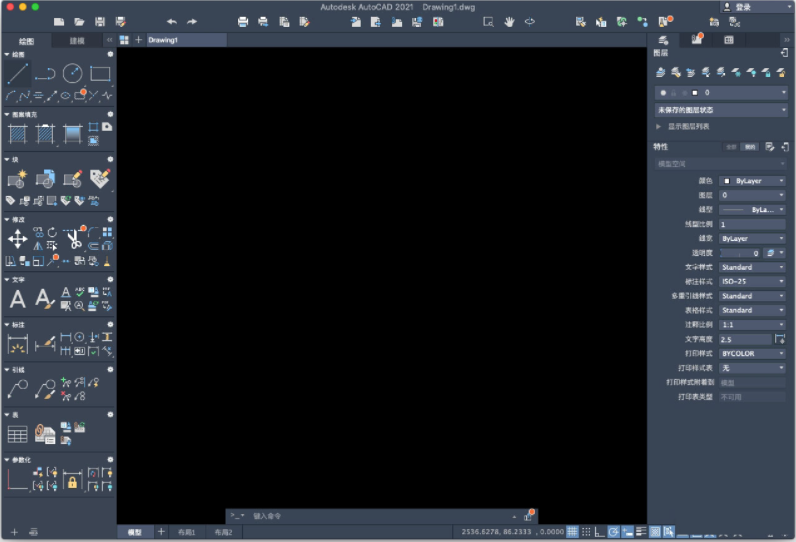Collapse the 修改 modify section triangle
The image size is (796, 542).
click(x=7, y=219)
